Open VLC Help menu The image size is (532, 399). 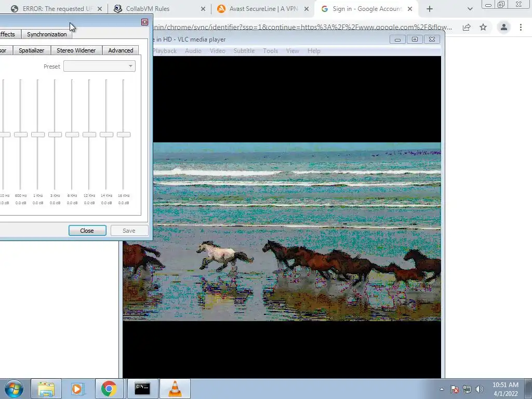pos(314,51)
